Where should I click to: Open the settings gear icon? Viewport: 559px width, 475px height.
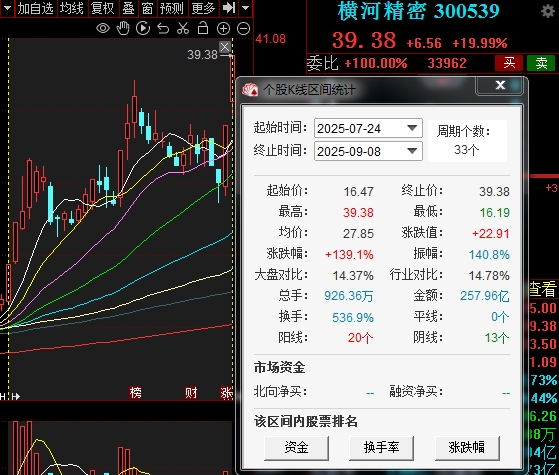(548, 11)
